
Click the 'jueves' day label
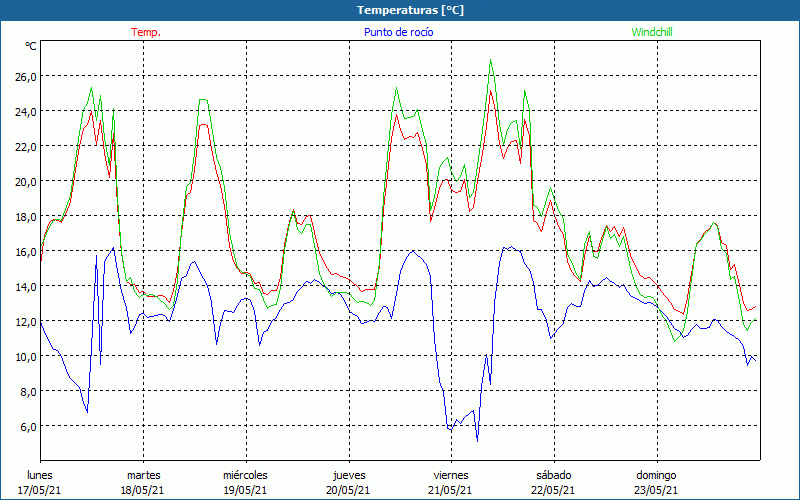pos(349,476)
